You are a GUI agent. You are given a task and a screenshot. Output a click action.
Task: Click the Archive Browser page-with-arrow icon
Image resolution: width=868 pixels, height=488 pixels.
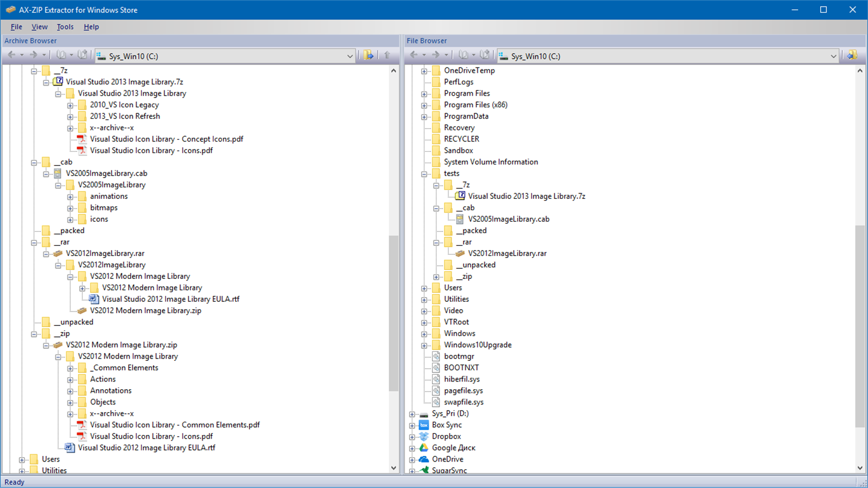coord(83,55)
